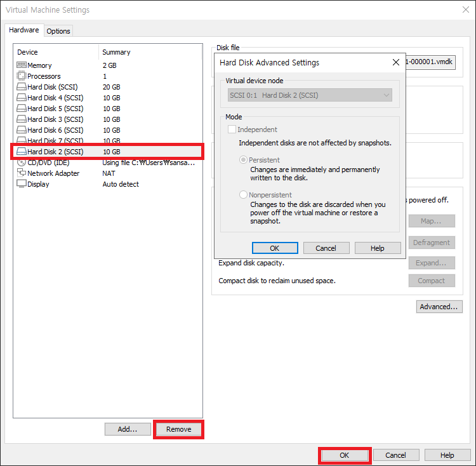
Task: Select the CD/DVD (IDE) row label
Action: 48,163
